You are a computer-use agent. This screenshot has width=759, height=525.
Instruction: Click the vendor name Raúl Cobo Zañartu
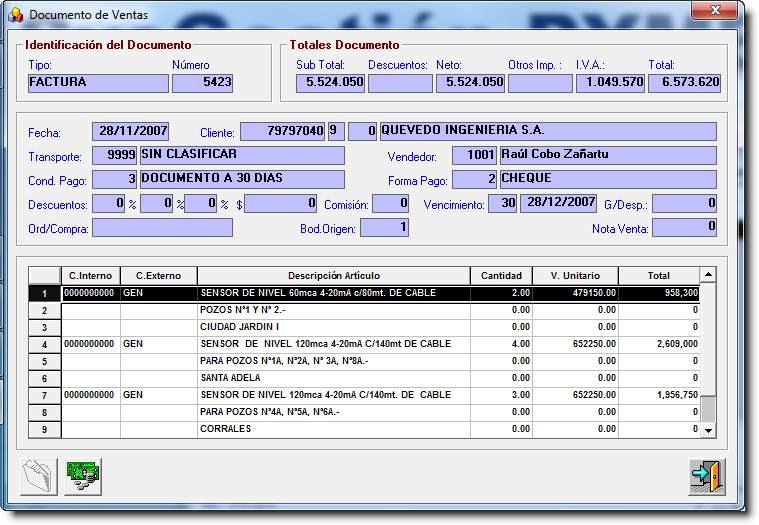click(x=608, y=155)
